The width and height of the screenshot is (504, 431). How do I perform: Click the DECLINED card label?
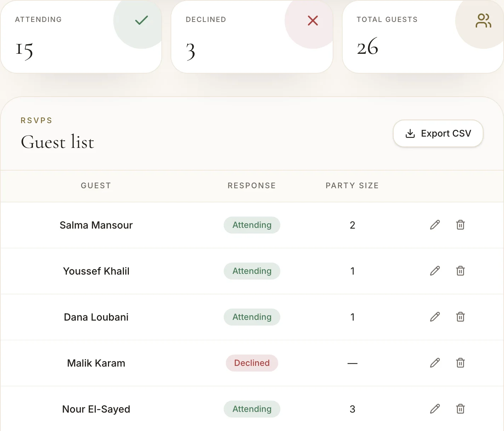(x=206, y=19)
